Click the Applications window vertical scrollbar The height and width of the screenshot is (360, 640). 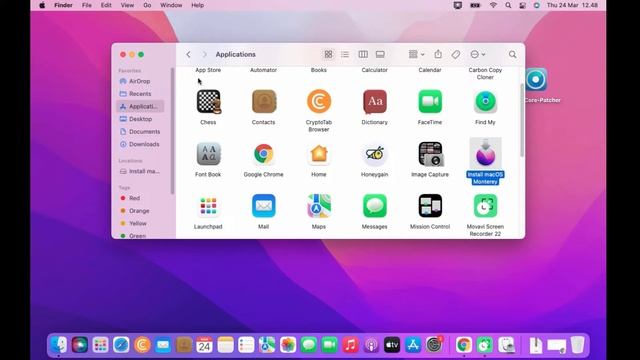click(522, 120)
